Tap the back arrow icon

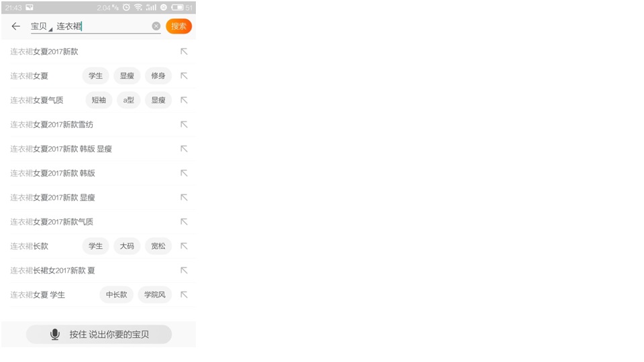click(x=15, y=26)
